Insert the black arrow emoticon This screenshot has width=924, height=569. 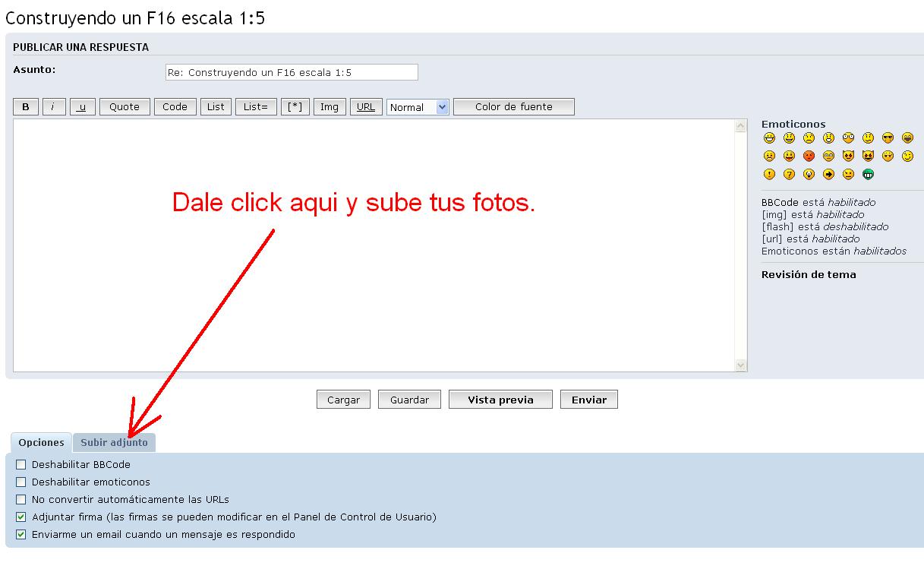(x=828, y=175)
